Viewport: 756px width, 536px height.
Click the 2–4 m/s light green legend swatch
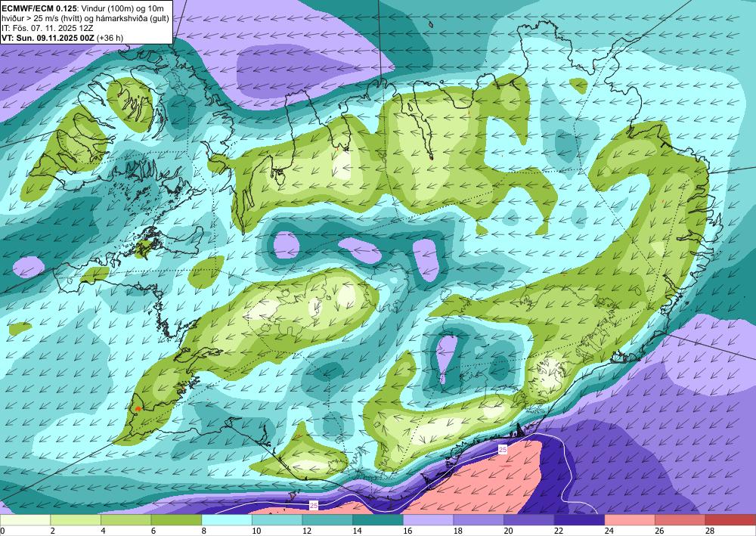pos(76,520)
